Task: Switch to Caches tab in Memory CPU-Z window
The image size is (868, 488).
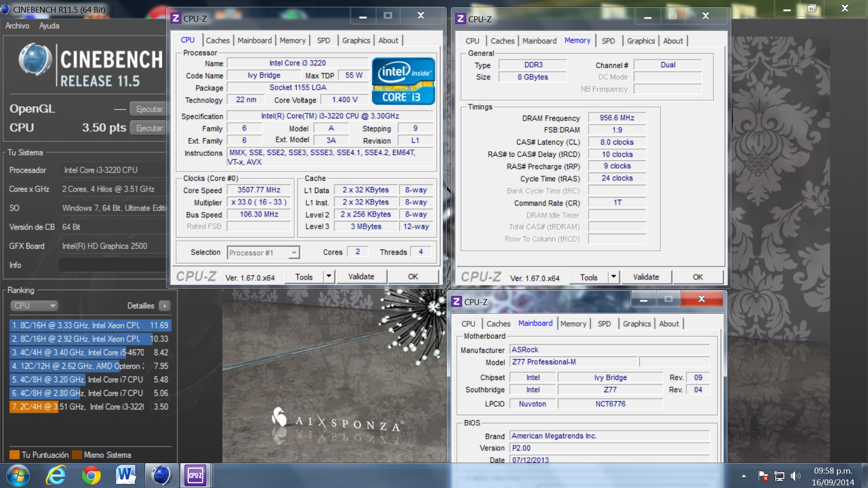Action: pos(502,41)
